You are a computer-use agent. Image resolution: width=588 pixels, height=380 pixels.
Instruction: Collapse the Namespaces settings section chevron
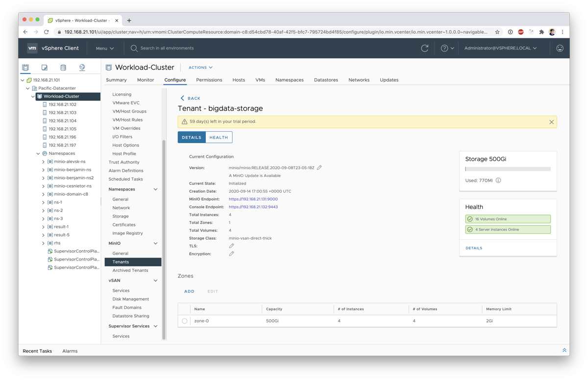[x=156, y=189]
